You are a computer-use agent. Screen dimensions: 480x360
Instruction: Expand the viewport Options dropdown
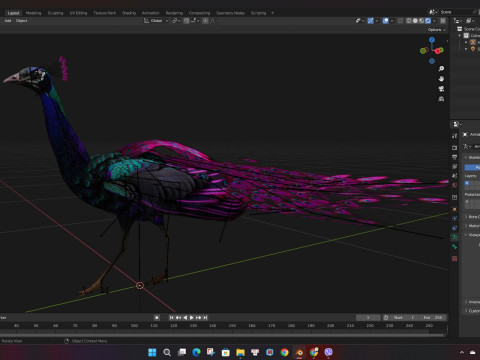click(x=437, y=30)
